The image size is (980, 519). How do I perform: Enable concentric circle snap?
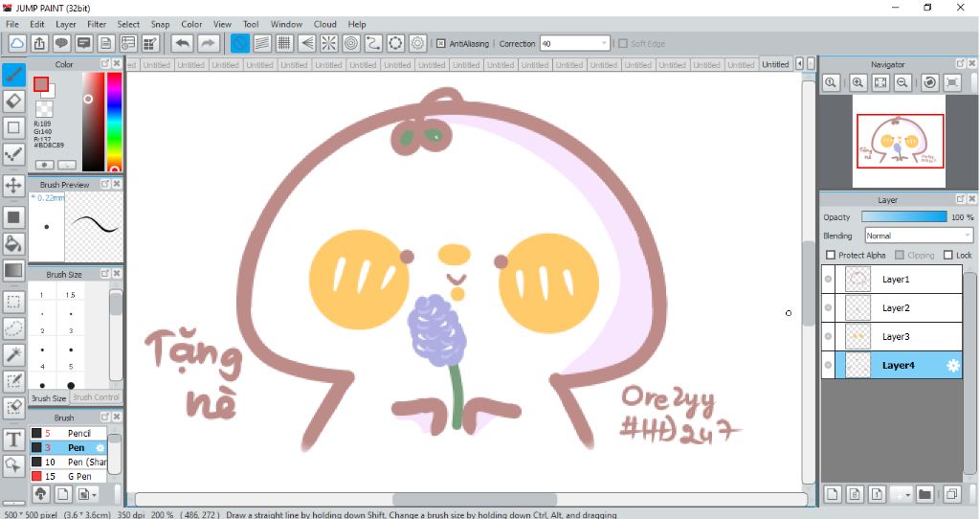pos(351,43)
